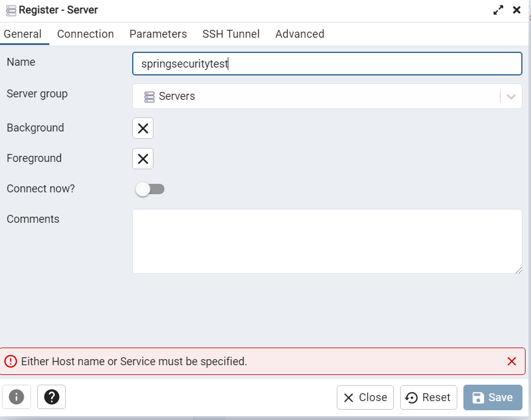
Task: Click the Close button at bottom
Action: coord(365,397)
